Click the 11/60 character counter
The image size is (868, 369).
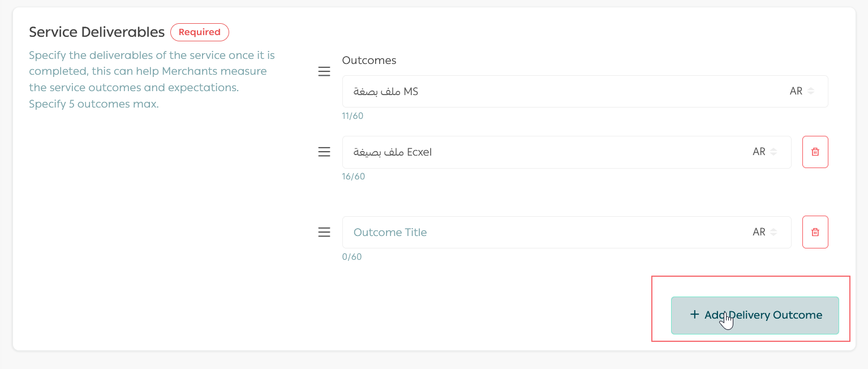pos(353,117)
